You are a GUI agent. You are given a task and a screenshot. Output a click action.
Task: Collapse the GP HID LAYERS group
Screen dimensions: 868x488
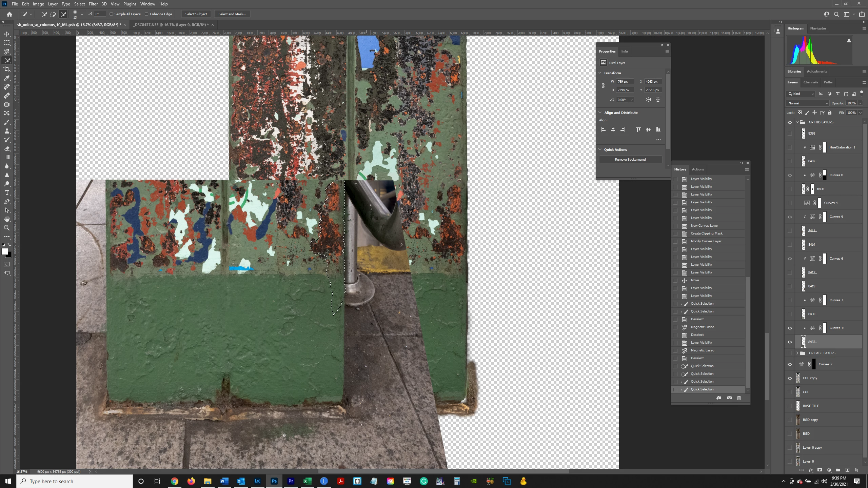pos(797,122)
